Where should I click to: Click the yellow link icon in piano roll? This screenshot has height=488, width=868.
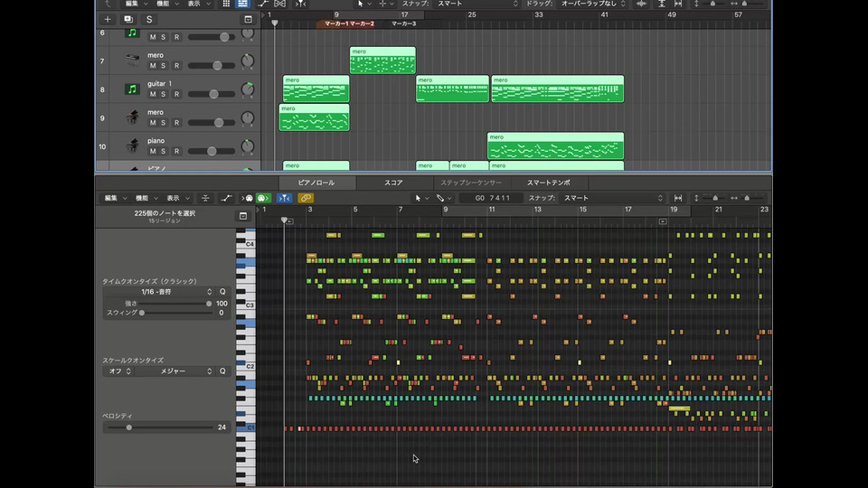pos(306,198)
